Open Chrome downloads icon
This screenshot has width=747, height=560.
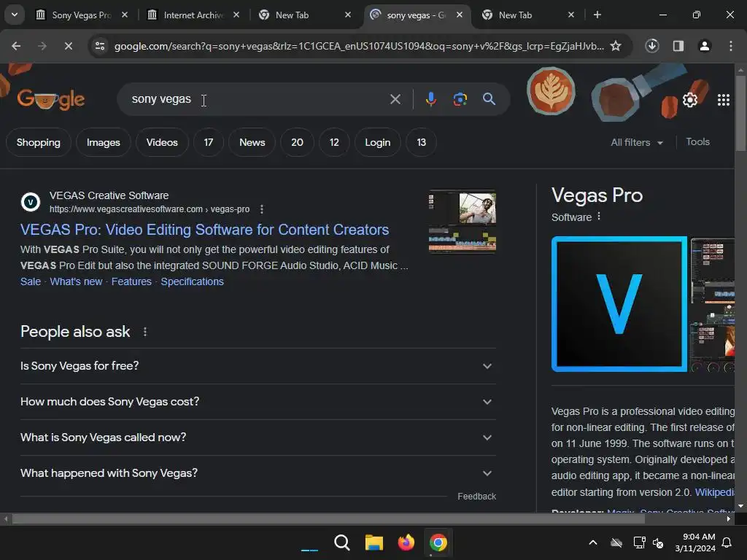point(651,46)
